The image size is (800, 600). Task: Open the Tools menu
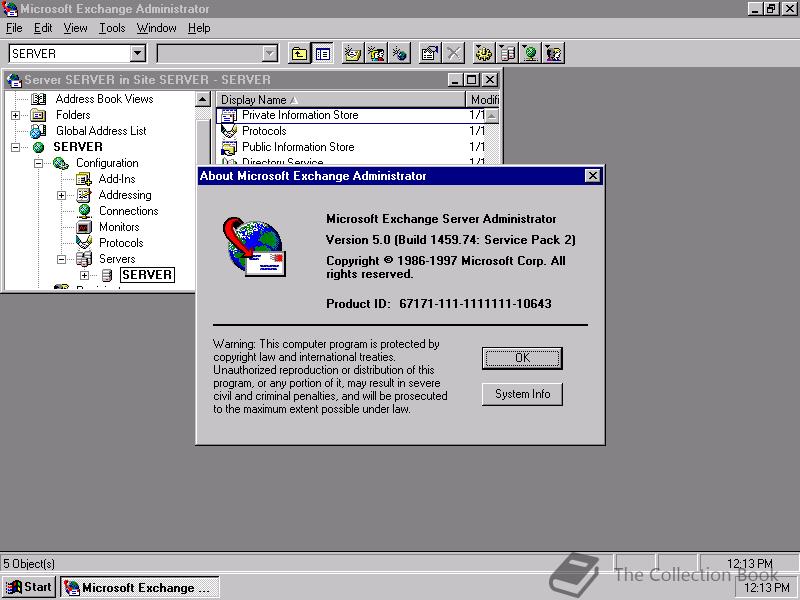(111, 28)
